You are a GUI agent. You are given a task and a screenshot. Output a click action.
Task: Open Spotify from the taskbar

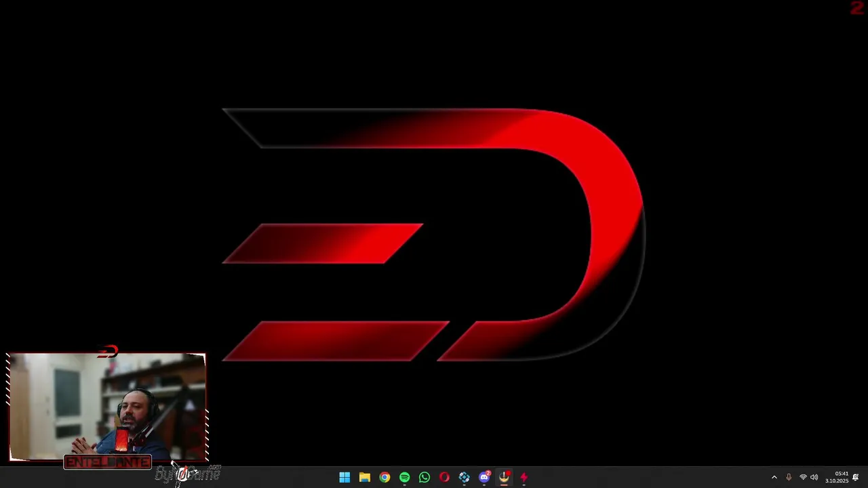(x=404, y=477)
